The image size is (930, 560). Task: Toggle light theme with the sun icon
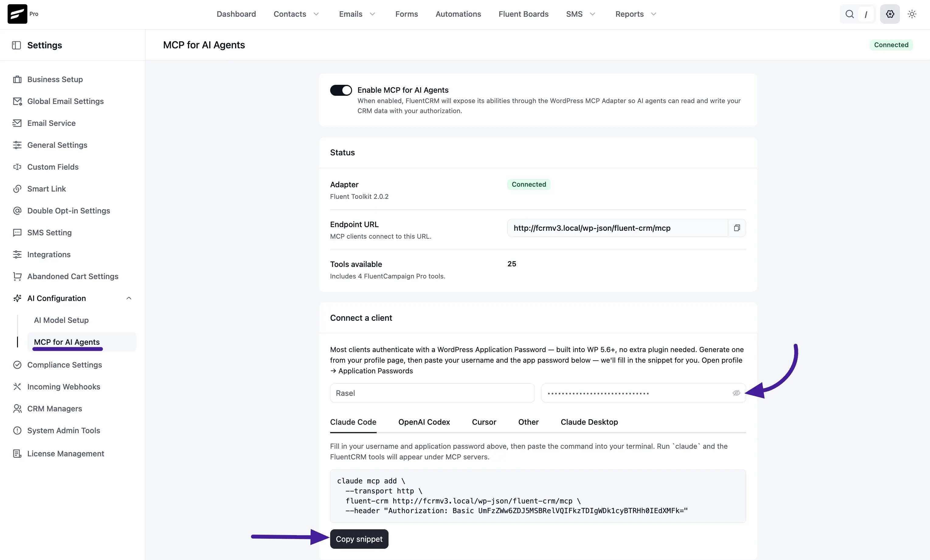(x=912, y=14)
